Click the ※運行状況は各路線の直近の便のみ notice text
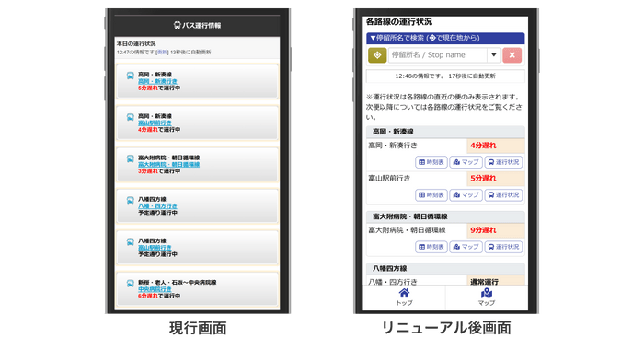Viewport: 644px width, 339px height. point(444,107)
